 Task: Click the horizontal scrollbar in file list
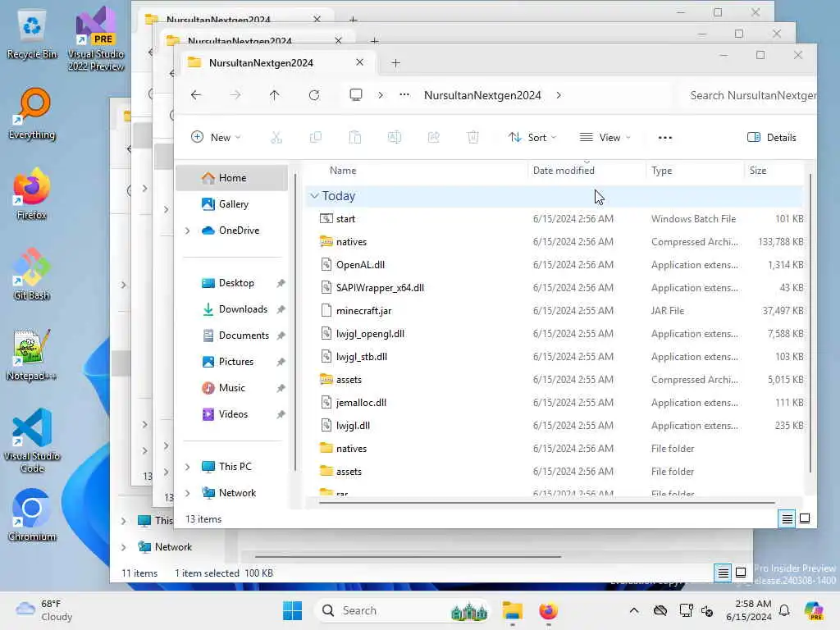coord(546,503)
